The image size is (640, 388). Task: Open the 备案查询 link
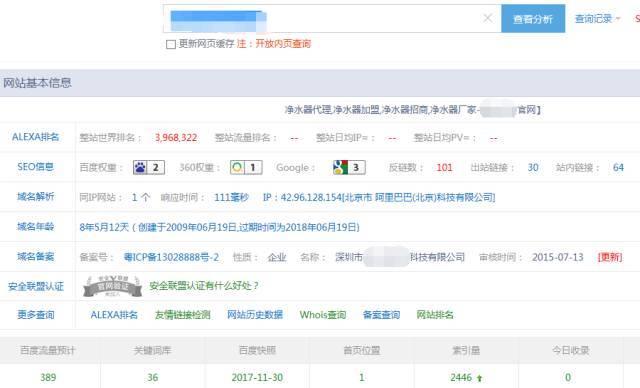pyautogui.click(x=381, y=315)
